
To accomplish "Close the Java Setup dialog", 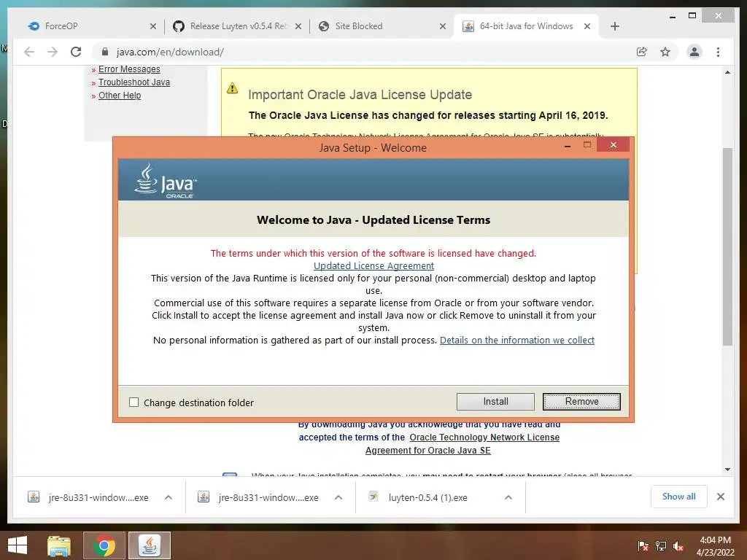I will tap(613, 145).
